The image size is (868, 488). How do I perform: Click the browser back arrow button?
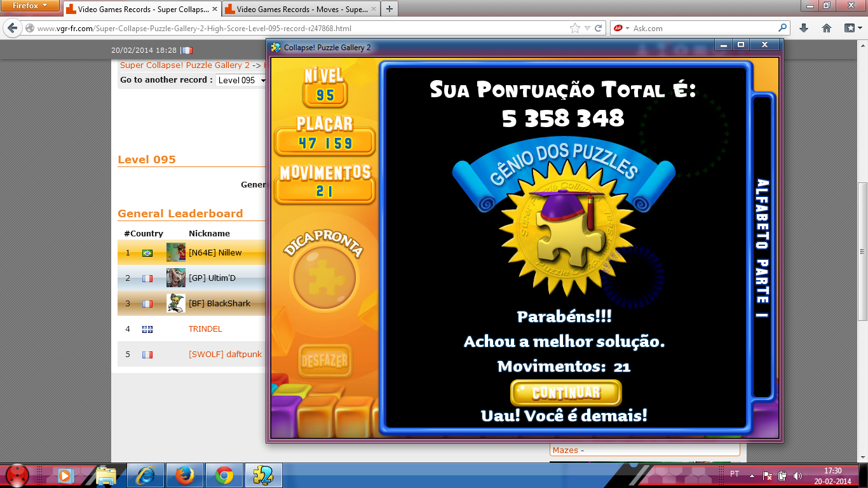pyautogui.click(x=12, y=29)
